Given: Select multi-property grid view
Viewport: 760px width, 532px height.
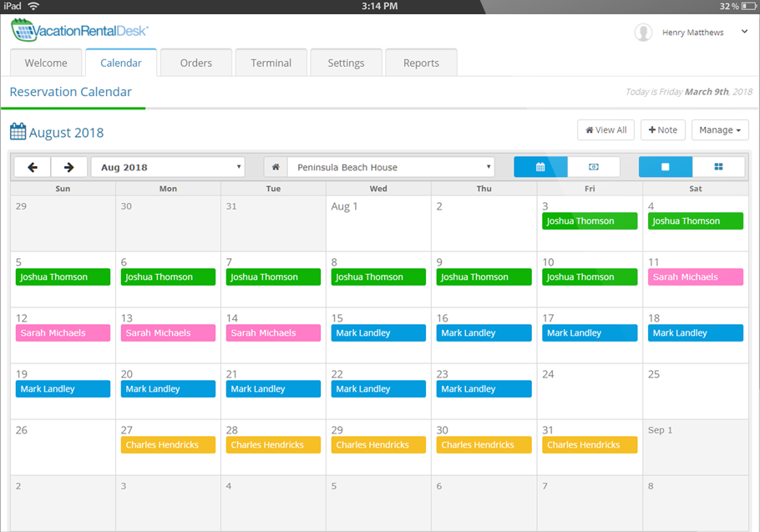Looking at the screenshot, I should coord(718,167).
